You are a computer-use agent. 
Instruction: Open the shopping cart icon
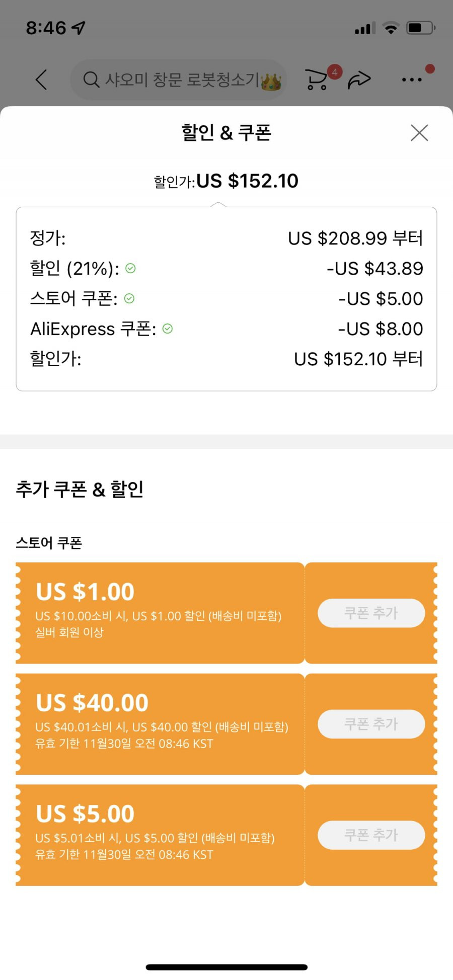tap(316, 79)
